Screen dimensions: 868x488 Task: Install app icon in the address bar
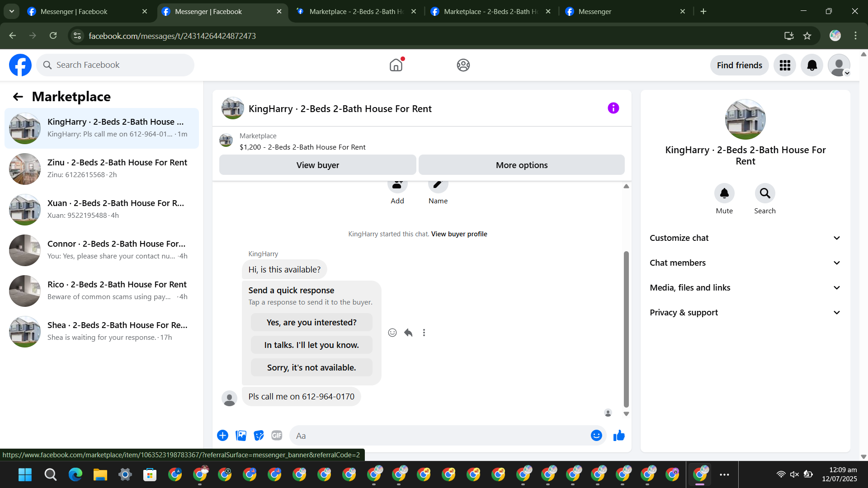click(x=789, y=36)
